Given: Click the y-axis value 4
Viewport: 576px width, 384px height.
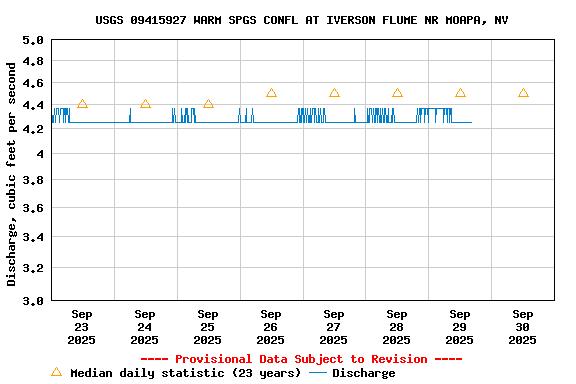Looking at the screenshot, I should (x=40, y=154).
